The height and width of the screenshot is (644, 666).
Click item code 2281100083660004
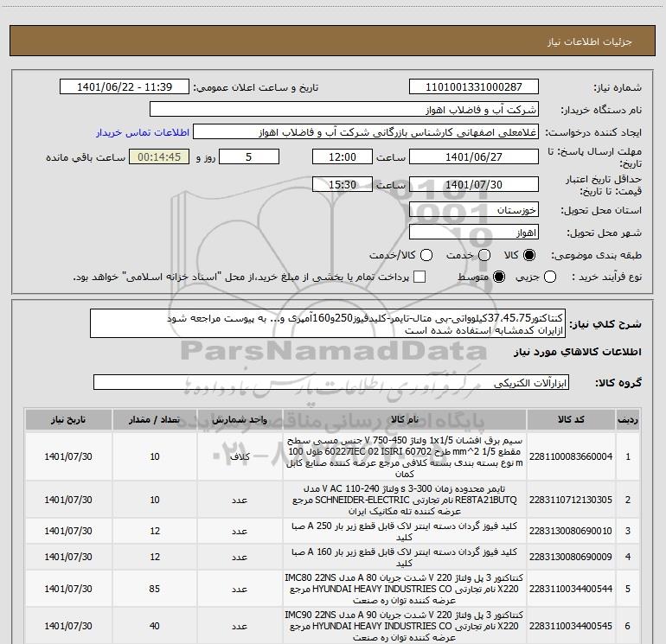[571, 456]
